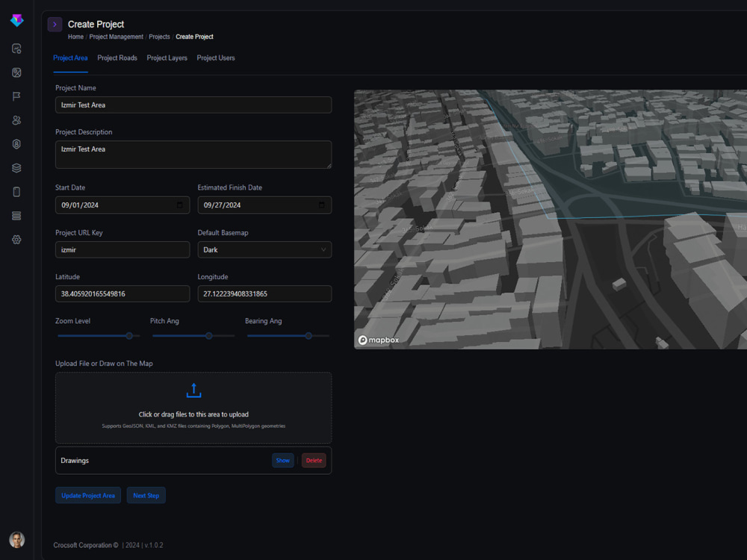
Task: Open the map pin sidebar icon
Action: coord(16,72)
